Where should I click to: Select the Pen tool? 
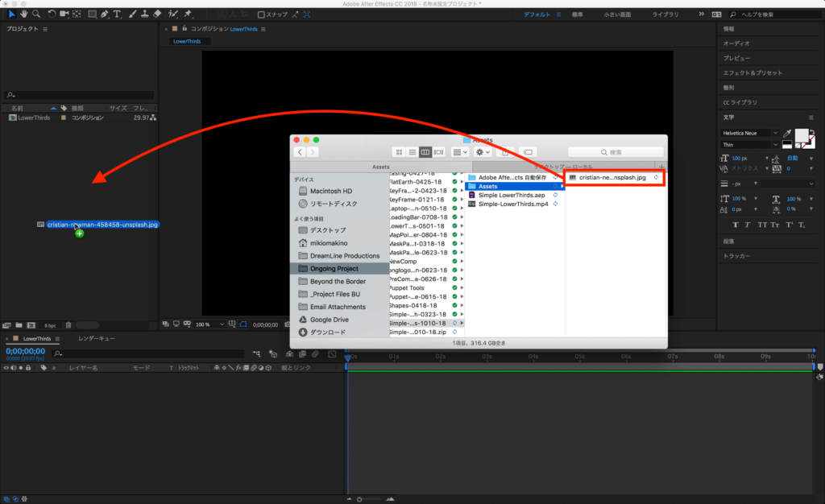(x=105, y=14)
